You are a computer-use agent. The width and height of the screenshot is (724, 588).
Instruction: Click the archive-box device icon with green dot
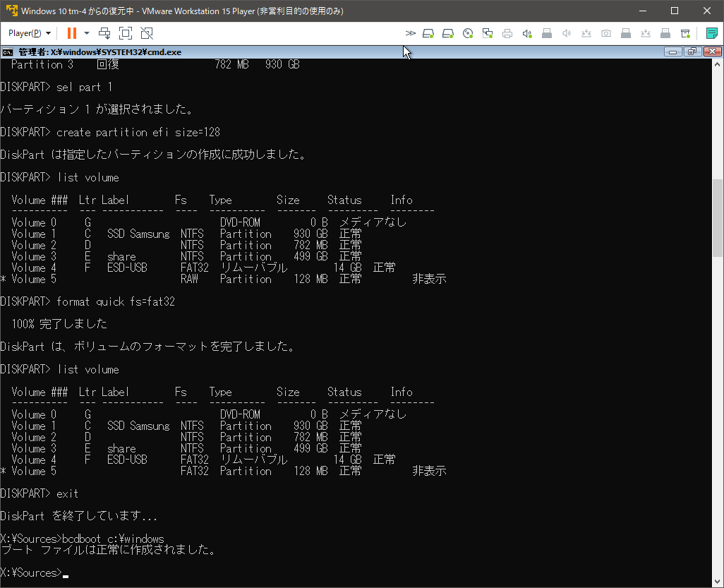coord(685,33)
